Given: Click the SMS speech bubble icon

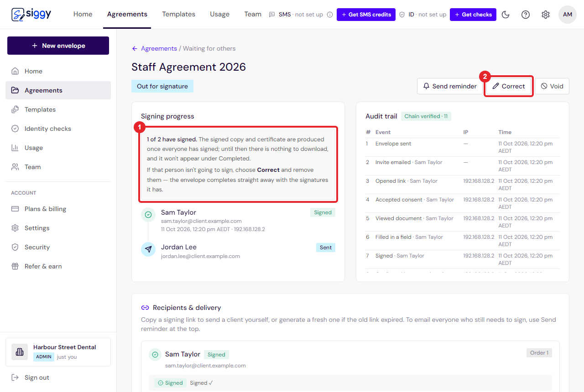Looking at the screenshot, I should pos(272,15).
